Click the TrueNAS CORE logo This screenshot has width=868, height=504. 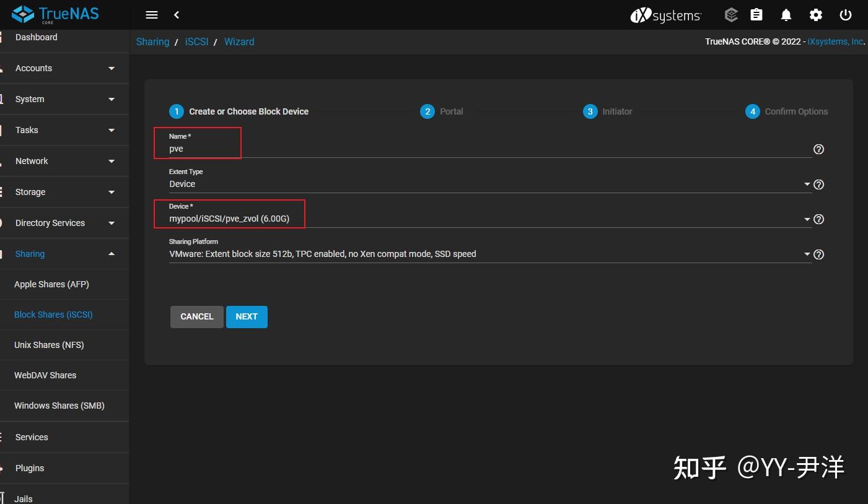tap(55, 14)
